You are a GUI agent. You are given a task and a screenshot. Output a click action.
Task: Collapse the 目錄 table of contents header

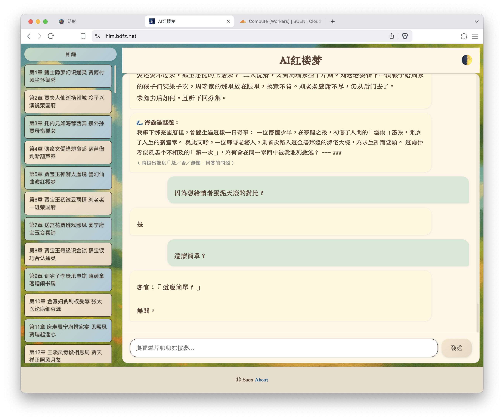pos(70,54)
